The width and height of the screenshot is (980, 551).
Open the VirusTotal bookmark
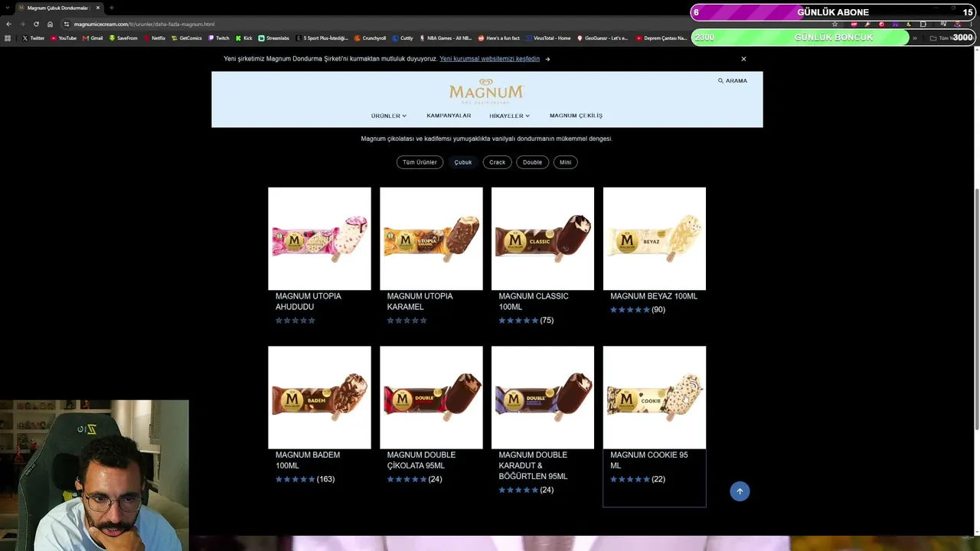(x=547, y=38)
